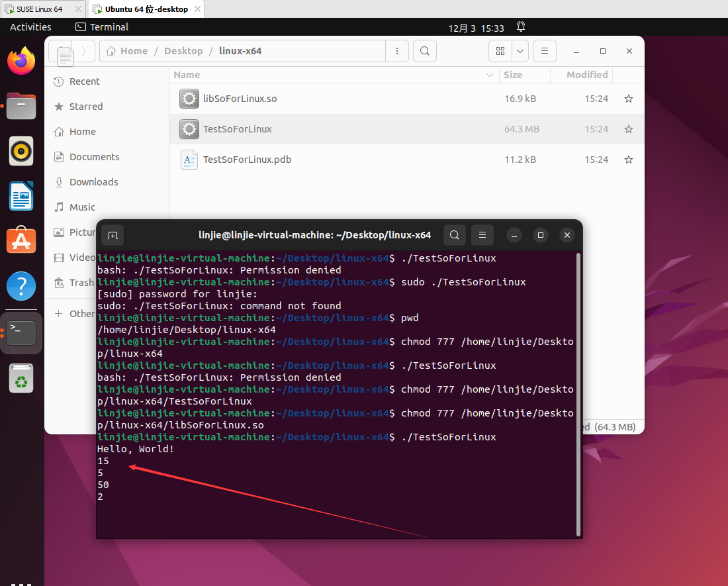Screen dimensions: 728x586
Task: Select the TestSoForLinux executable icon
Action: click(189, 129)
